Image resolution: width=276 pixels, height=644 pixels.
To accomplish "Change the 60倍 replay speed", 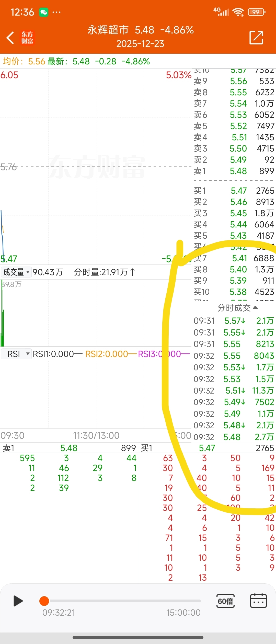I will (x=225, y=601).
